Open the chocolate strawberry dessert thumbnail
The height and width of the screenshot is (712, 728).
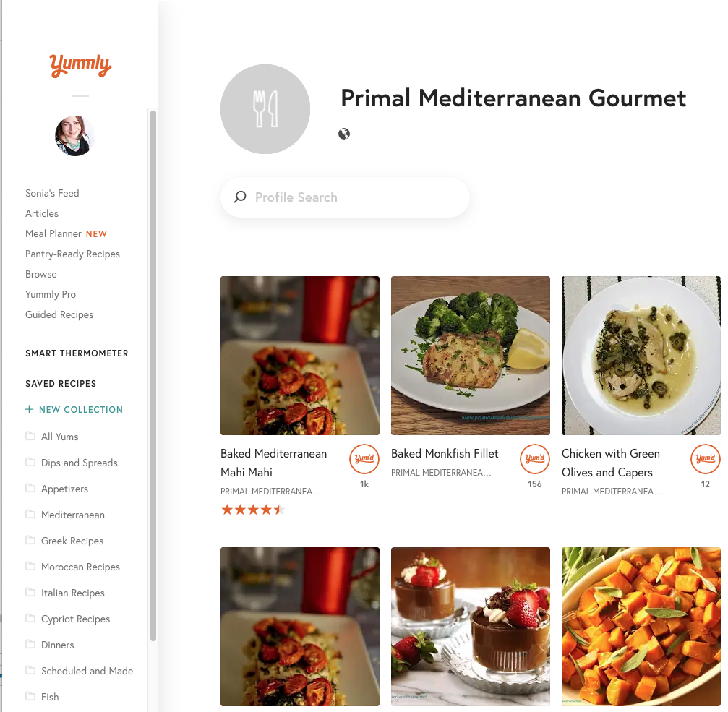[x=471, y=627]
